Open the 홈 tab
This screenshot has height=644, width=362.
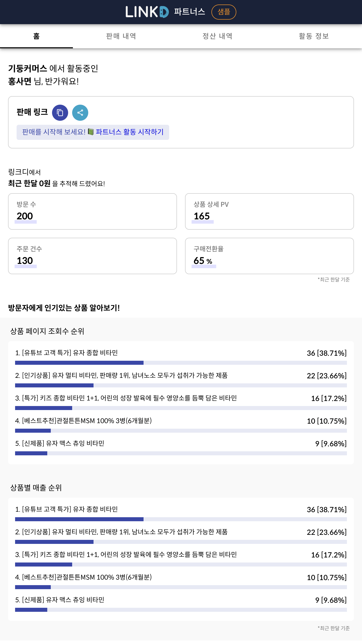(x=36, y=36)
